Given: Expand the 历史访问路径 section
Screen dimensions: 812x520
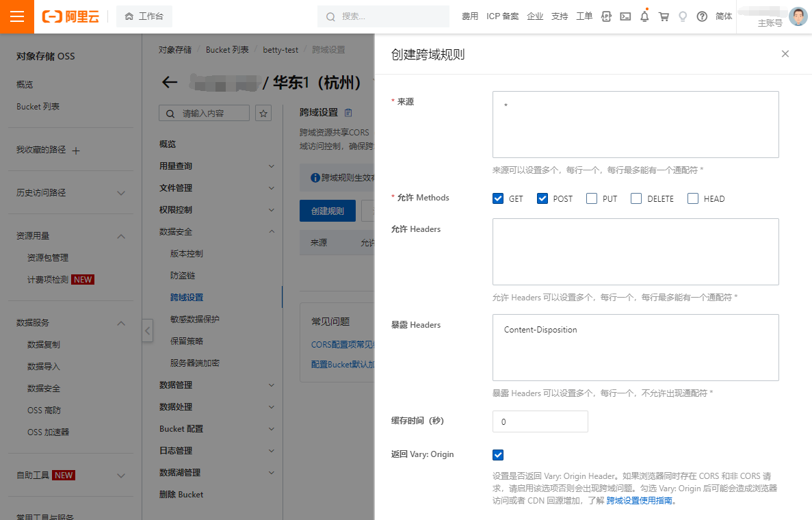Looking at the screenshot, I should [x=121, y=193].
